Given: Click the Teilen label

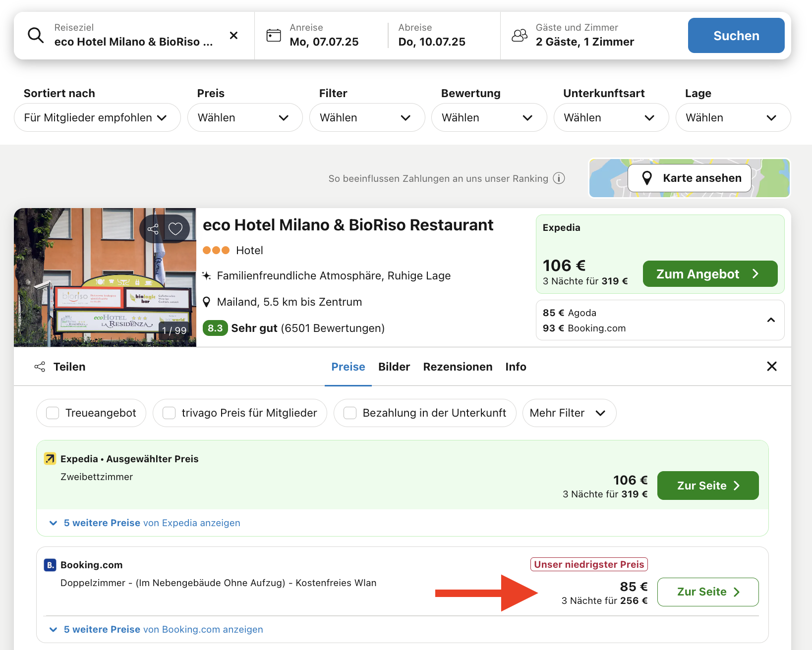Looking at the screenshot, I should pos(69,367).
